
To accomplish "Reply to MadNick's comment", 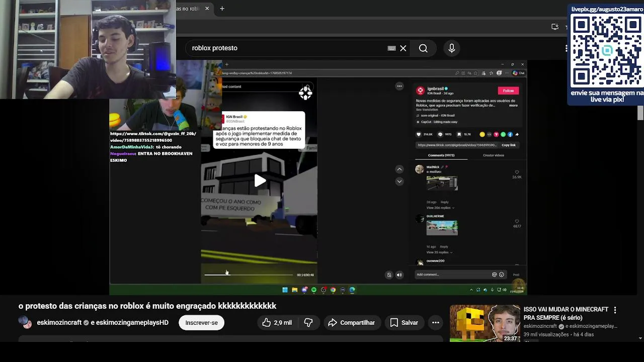I will (x=445, y=202).
